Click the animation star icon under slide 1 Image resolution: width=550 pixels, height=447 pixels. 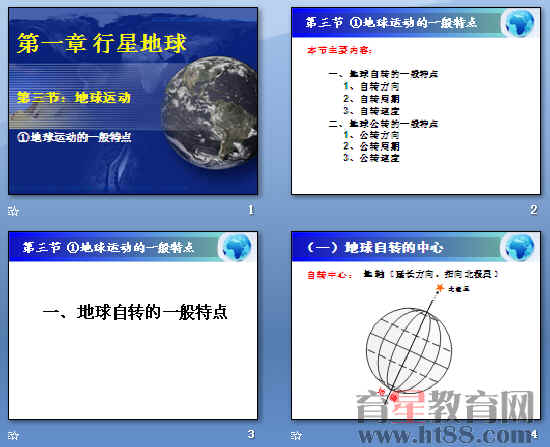coord(13,211)
